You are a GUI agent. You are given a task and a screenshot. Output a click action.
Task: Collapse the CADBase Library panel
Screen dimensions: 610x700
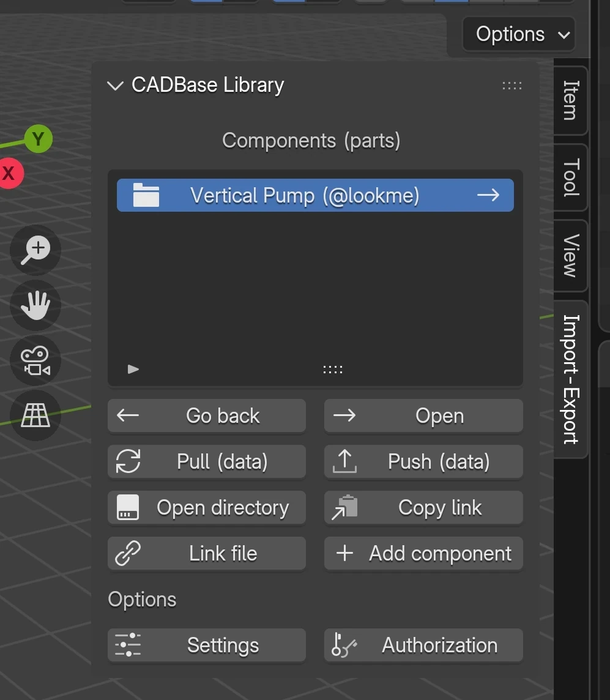tap(114, 86)
